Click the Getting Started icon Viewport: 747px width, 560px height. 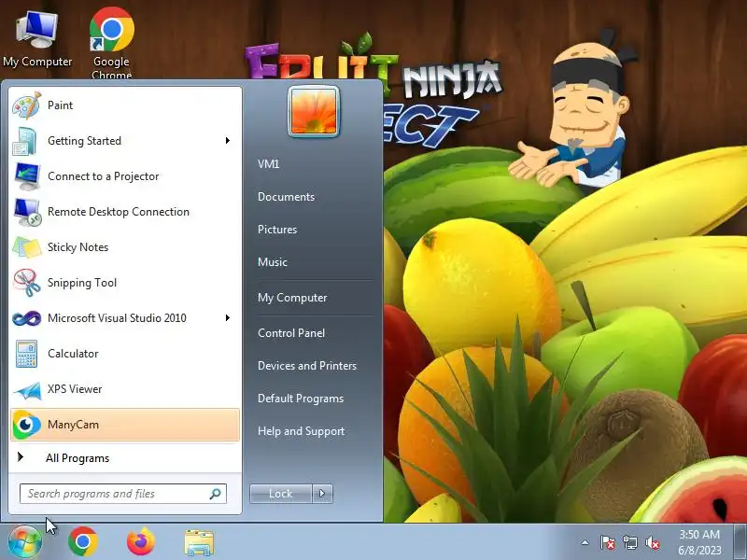point(25,141)
